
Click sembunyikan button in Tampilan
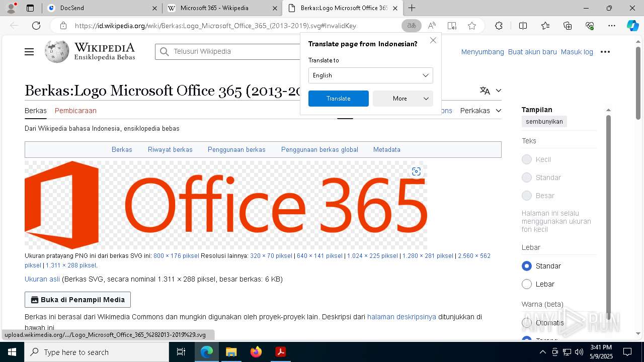tap(544, 122)
